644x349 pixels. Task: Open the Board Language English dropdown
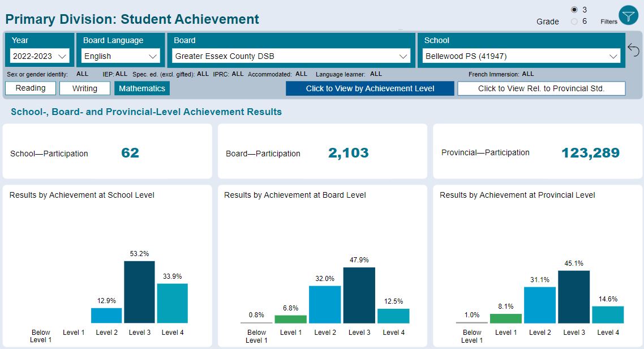point(121,56)
